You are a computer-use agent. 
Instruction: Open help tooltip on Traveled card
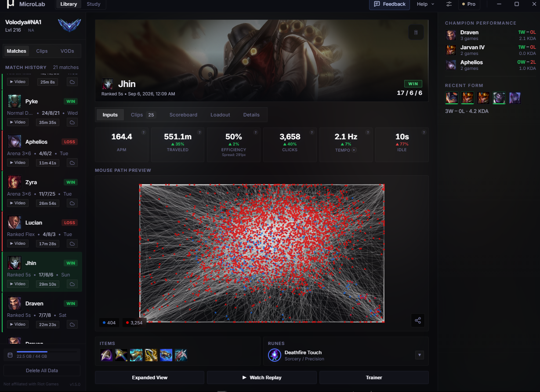(199, 132)
